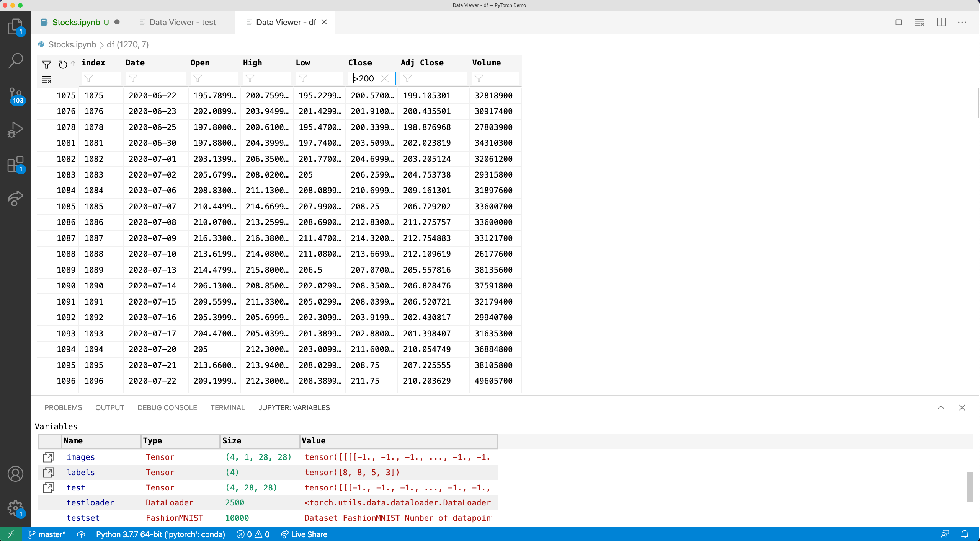Open the Run and Debug view
Image resolution: width=980 pixels, height=541 pixels.
[x=15, y=129]
